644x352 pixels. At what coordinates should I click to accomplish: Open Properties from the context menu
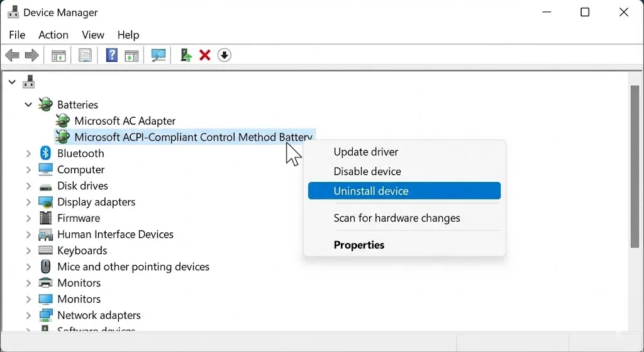click(404, 245)
